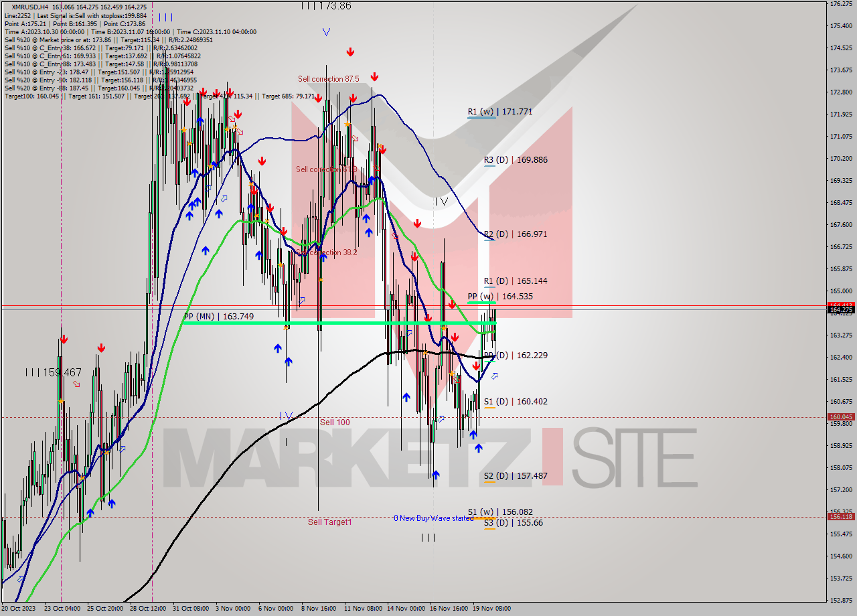Screen dimensions: 857x616
Task: Select the R3 (D) | 169.886 pivot label
Action: [x=516, y=160]
